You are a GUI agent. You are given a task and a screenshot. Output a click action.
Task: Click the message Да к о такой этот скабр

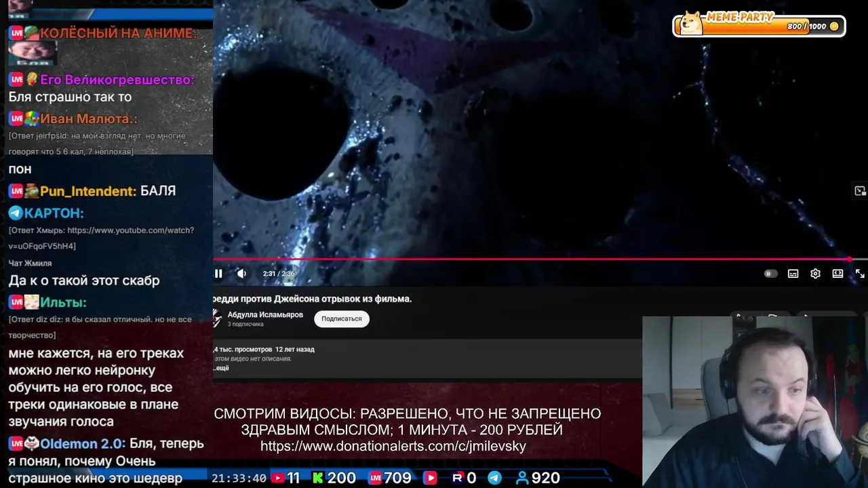pyautogui.click(x=84, y=280)
